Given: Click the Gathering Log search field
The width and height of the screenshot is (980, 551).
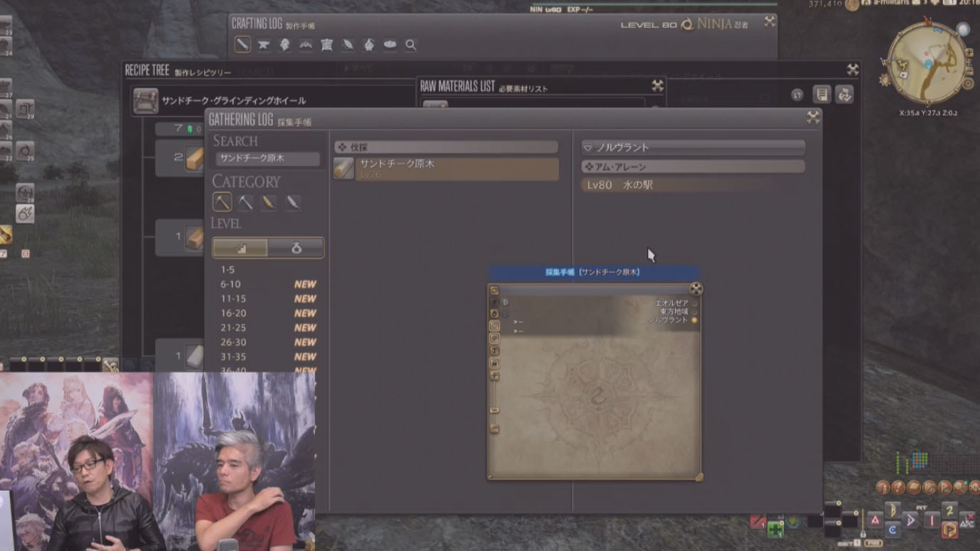Looking at the screenshot, I should click(x=268, y=159).
